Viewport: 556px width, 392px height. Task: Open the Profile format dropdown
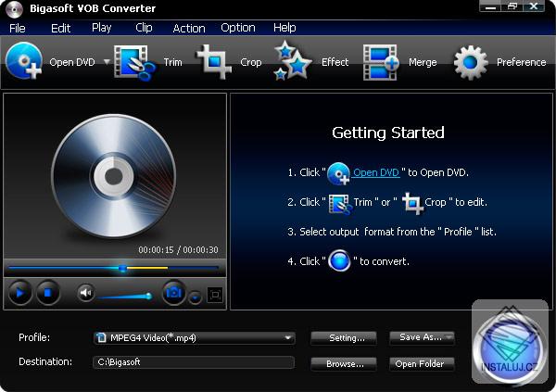pos(195,337)
